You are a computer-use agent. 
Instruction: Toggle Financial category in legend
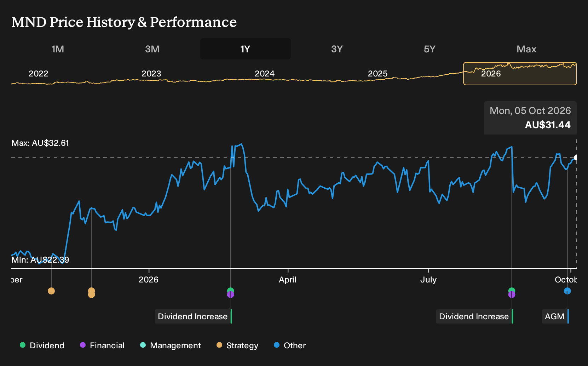coord(102,345)
